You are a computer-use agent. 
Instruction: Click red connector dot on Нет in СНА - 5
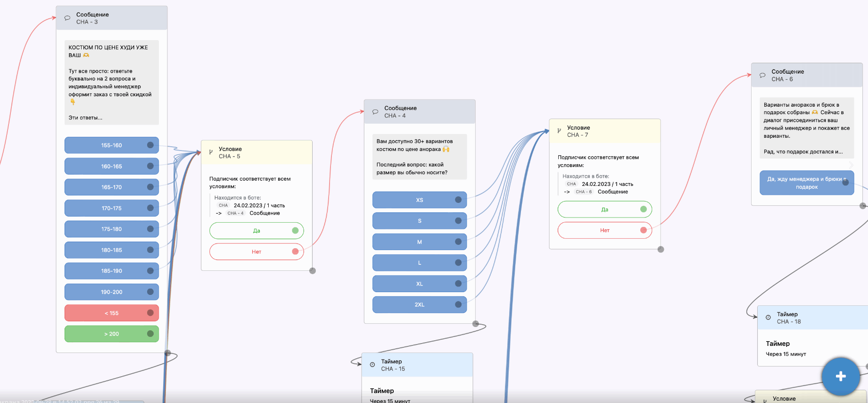tap(295, 252)
